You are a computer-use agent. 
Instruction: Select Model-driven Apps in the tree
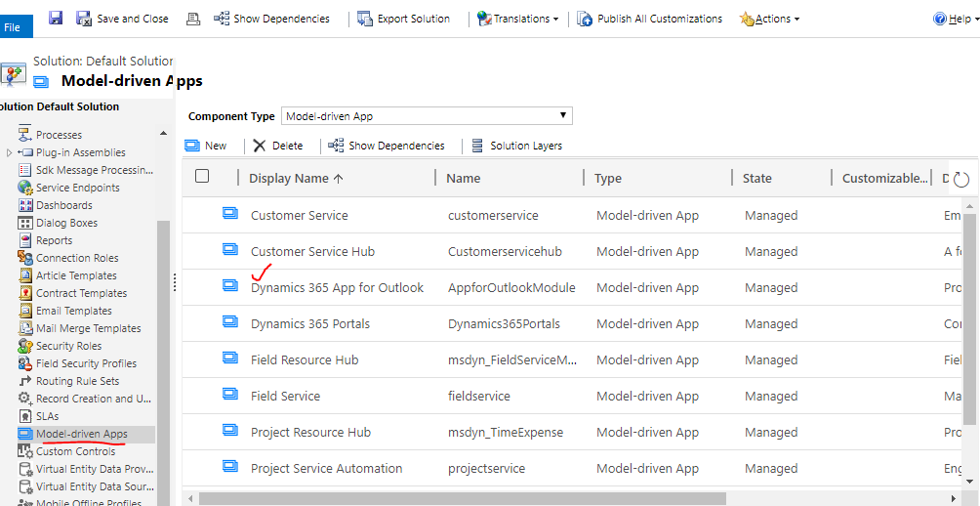click(81, 434)
